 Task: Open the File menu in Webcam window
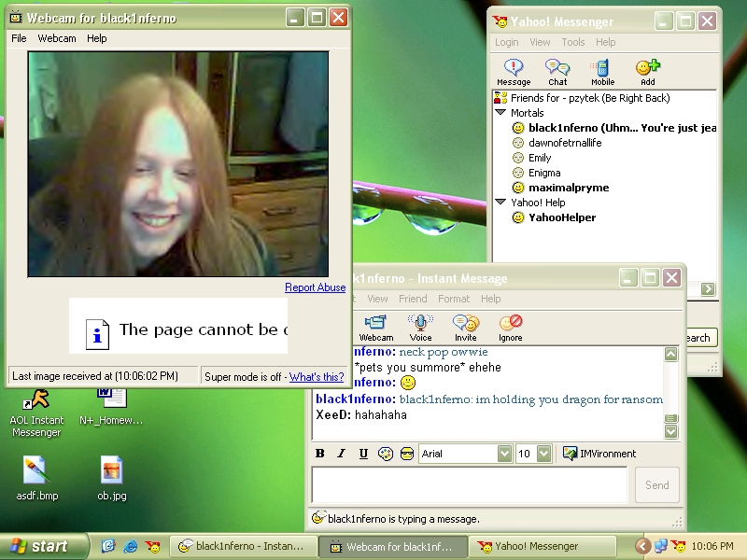19,38
